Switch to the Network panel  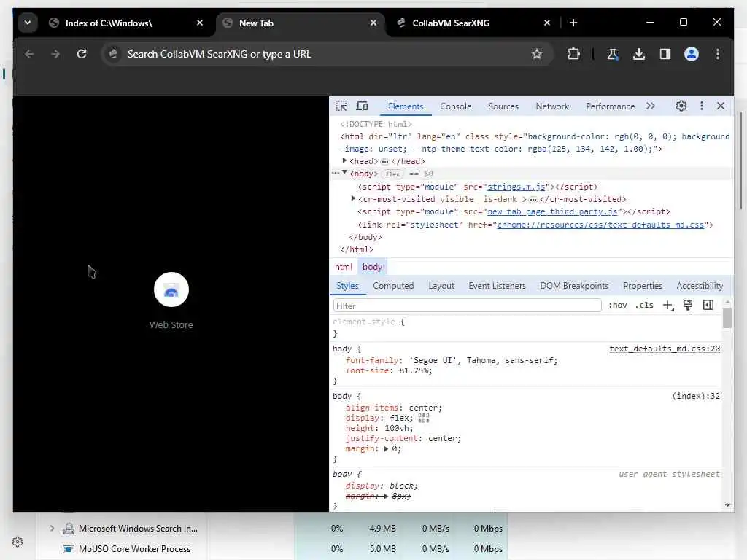(552, 106)
